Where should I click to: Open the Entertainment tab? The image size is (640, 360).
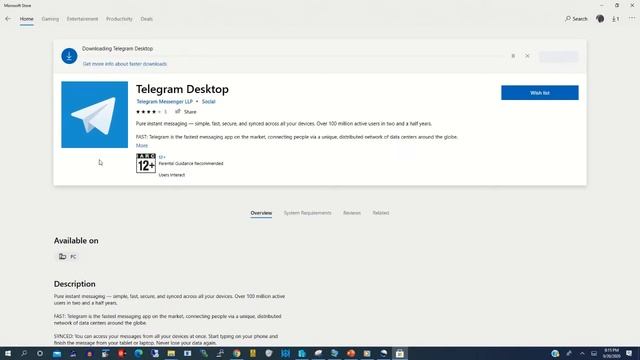coord(82,19)
